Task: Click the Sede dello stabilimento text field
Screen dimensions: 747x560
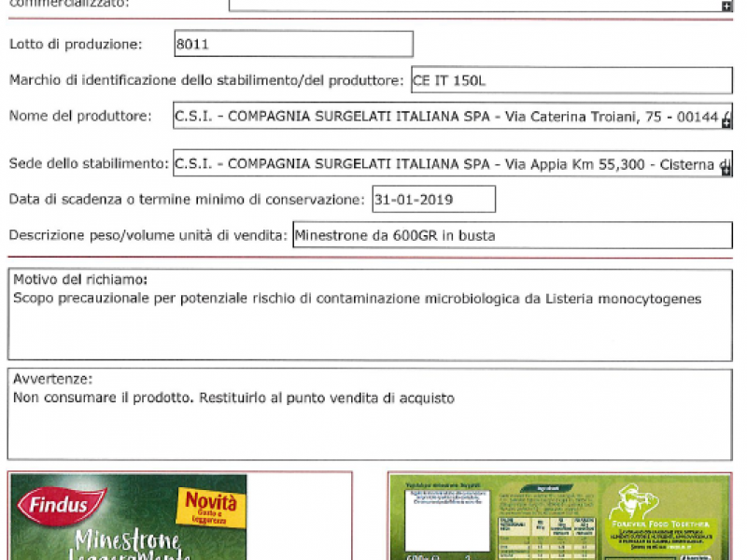Action: coord(453,163)
